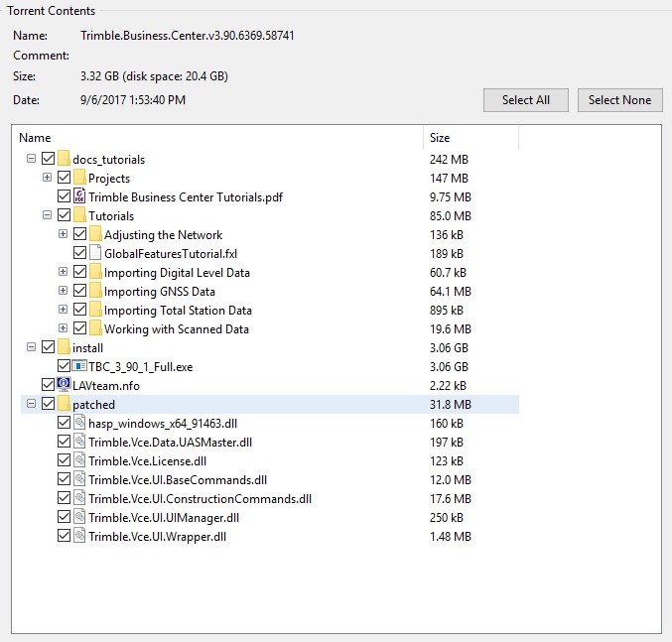Collapse the patched folder

31,404
